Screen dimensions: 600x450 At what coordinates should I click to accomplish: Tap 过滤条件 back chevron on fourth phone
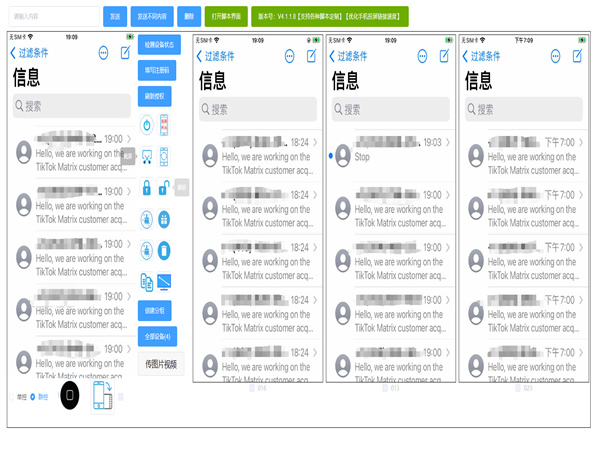pyautogui.click(x=466, y=57)
